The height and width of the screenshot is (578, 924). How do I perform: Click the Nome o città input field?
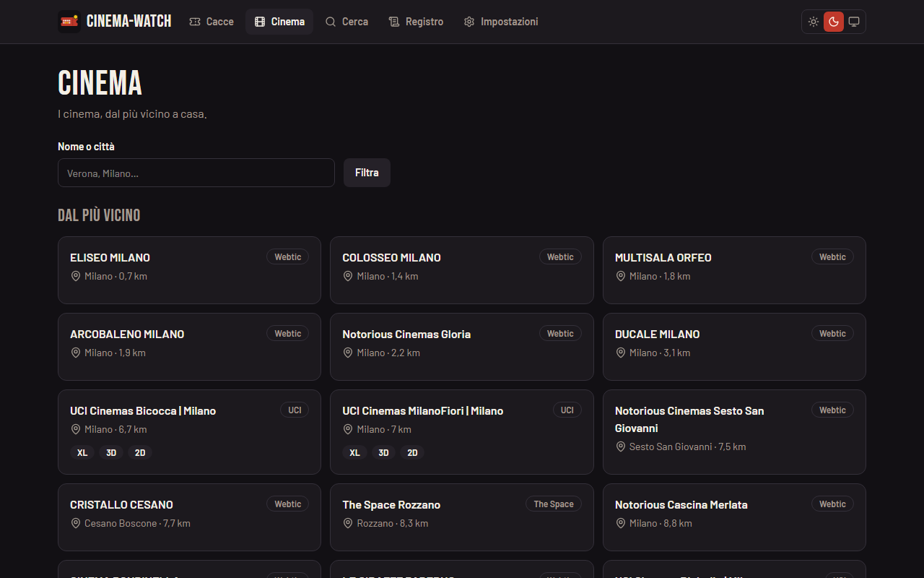click(x=196, y=173)
